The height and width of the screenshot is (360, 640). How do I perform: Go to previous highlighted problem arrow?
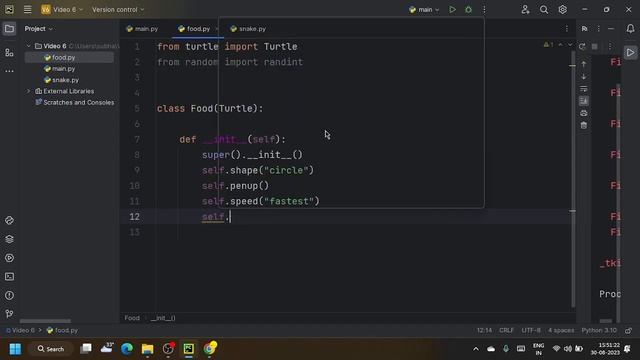click(x=560, y=44)
